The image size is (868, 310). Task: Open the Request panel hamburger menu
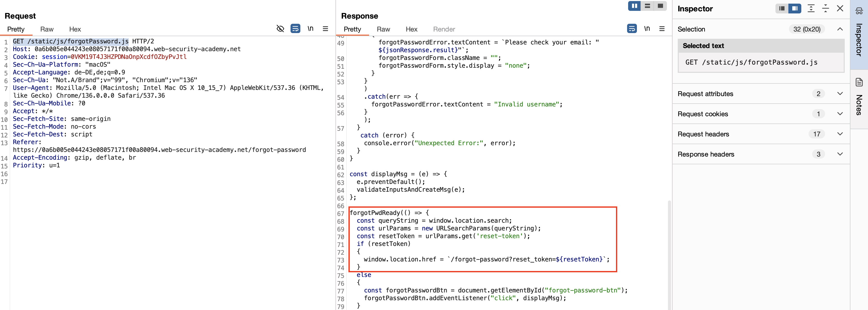click(325, 29)
